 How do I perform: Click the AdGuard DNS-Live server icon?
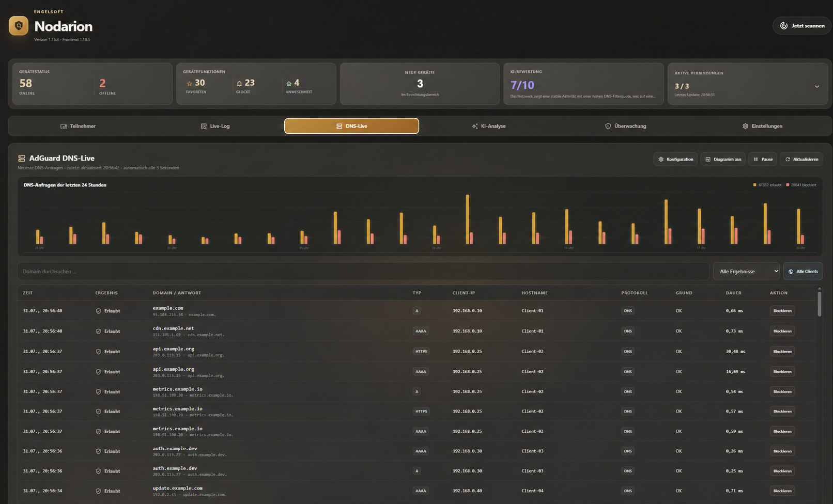click(22, 159)
